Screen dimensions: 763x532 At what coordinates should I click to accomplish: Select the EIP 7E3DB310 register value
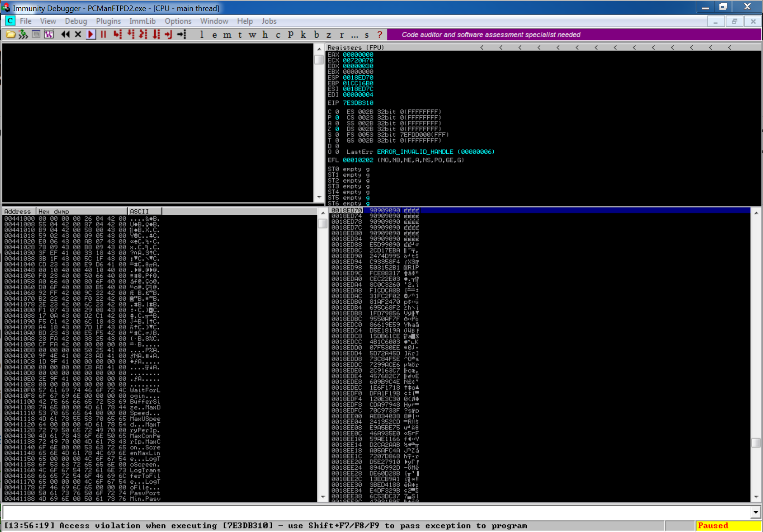point(358,103)
